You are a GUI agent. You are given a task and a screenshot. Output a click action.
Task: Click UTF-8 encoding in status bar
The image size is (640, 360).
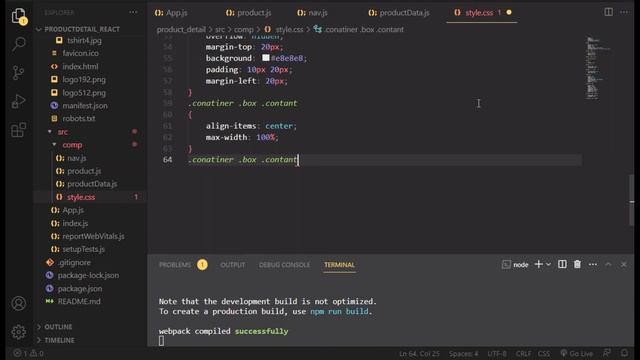497,353
